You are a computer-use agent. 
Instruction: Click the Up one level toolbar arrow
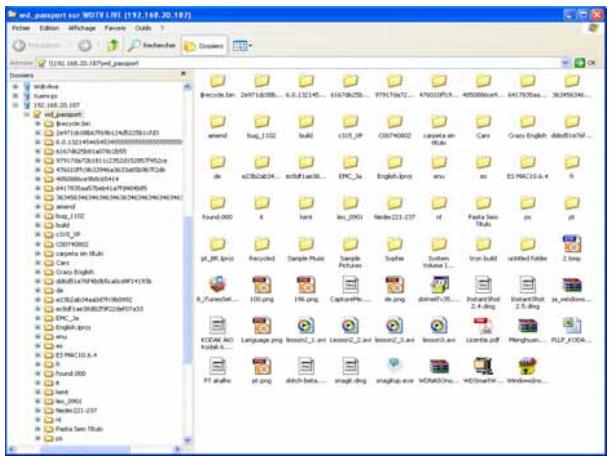[113, 45]
